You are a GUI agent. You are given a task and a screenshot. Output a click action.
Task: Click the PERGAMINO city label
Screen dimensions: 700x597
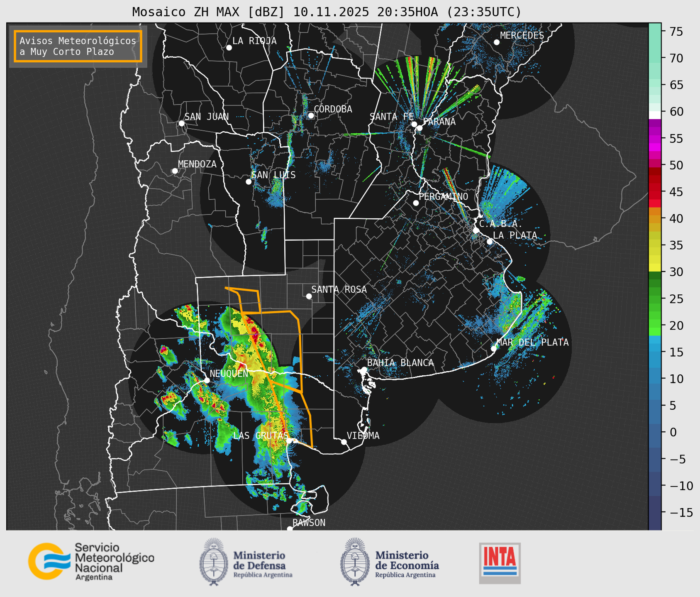point(443,196)
